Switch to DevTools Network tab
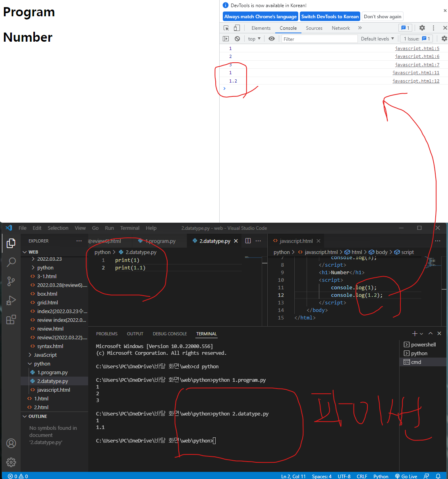This screenshot has width=448, height=479. tap(341, 28)
